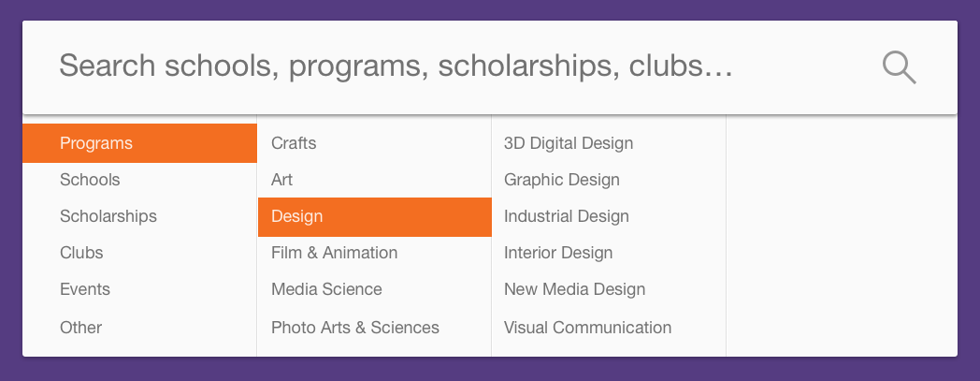Choose Film & Animation submenu
The width and height of the screenshot is (980, 381).
click(x=374, y=253)
